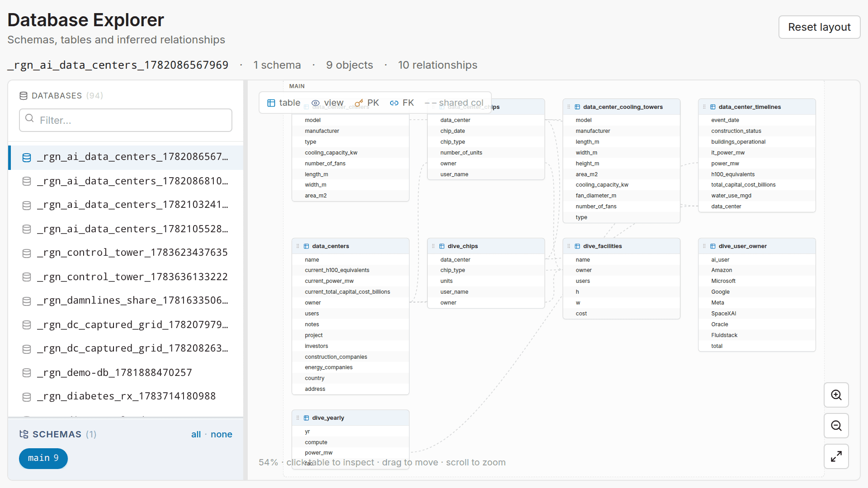Viewport: 868px width, 488px height.
Task: Click the Databases header stack icon
Action: click(x=24, y=96)
